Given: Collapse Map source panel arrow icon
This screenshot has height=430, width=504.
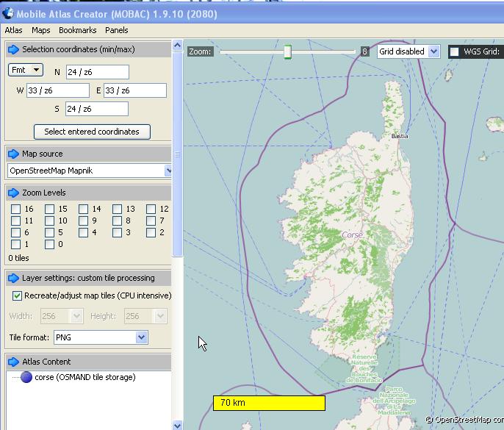Looking at the screenshot, I should click(x=13, y=154).
